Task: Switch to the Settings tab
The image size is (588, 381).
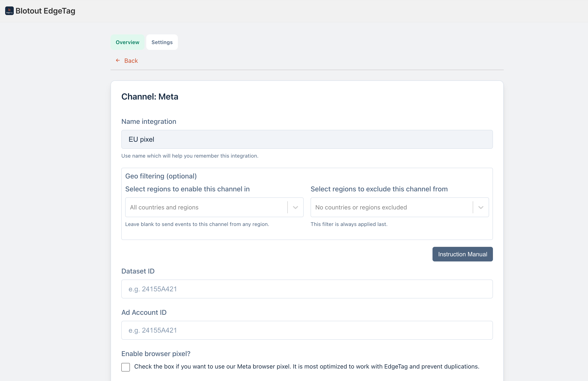Action: [x=162, y=42]
